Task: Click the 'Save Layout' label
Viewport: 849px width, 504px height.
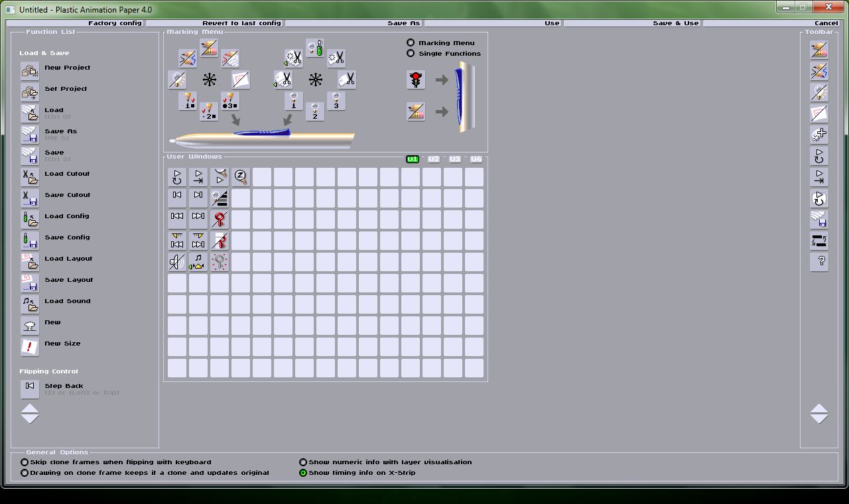Action: 68,280
